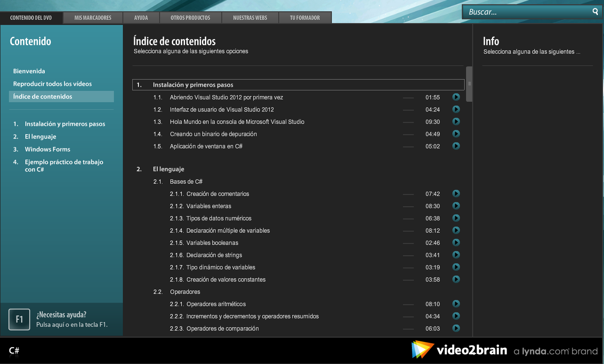
Task: Select Índice de contenidos in sidebar
Action: [x=61, y=97]
